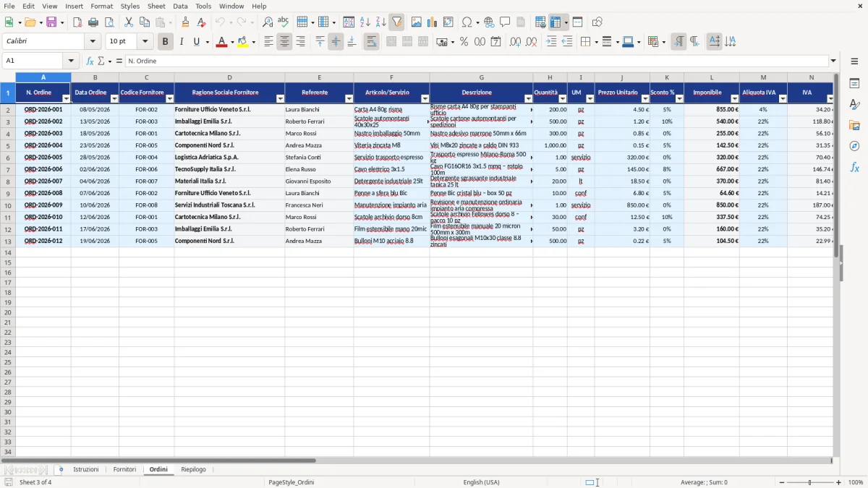This screenshot has width=868, height=488.
Task: Click the English (USA) language status
Action: coord(481,482)
